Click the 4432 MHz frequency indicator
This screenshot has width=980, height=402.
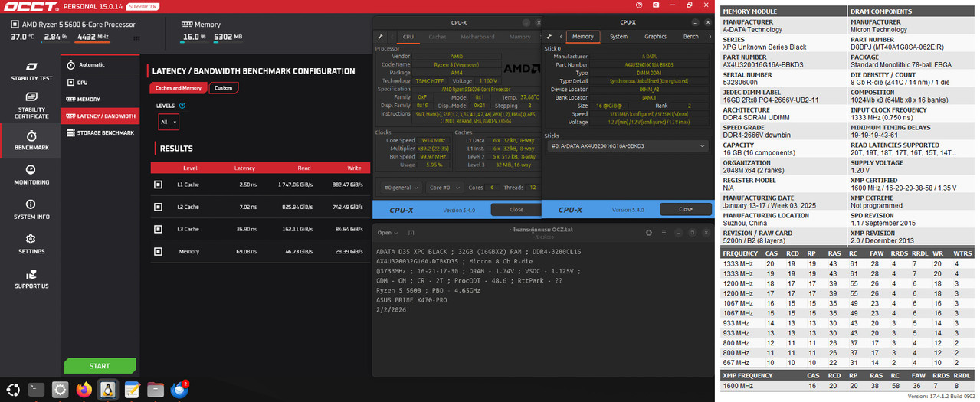coord(93,38)
